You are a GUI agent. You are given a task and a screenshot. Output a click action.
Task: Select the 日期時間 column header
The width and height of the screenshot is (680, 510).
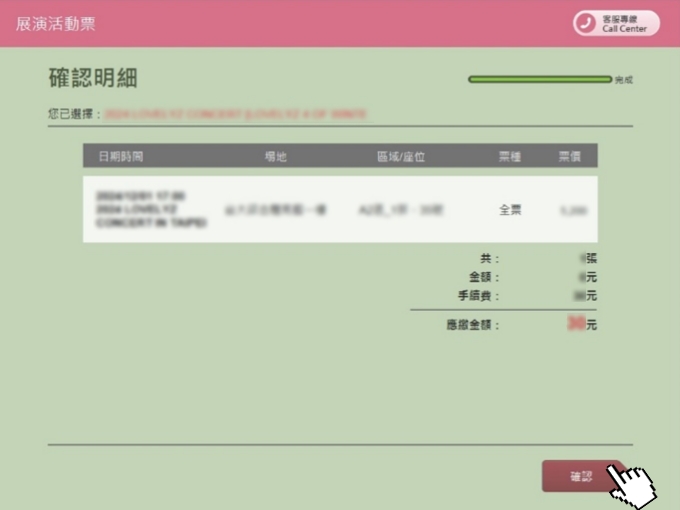[120, 156]
